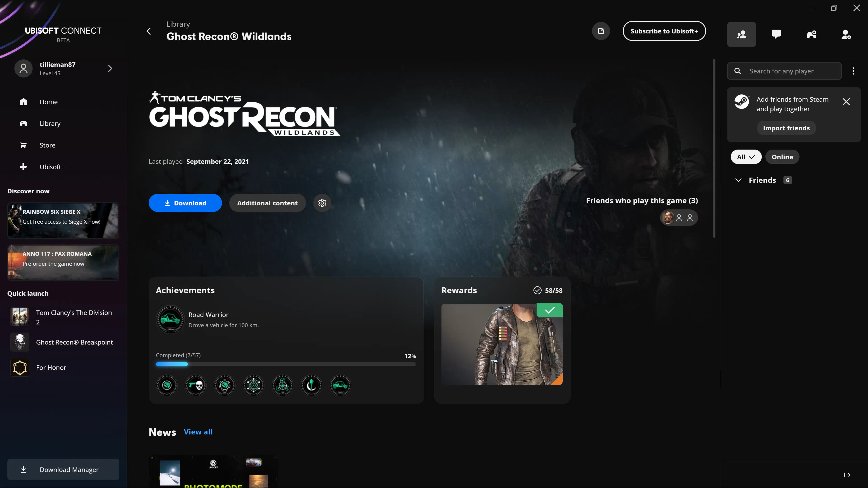Click the magnifier search icon

(x=737, y=71)
